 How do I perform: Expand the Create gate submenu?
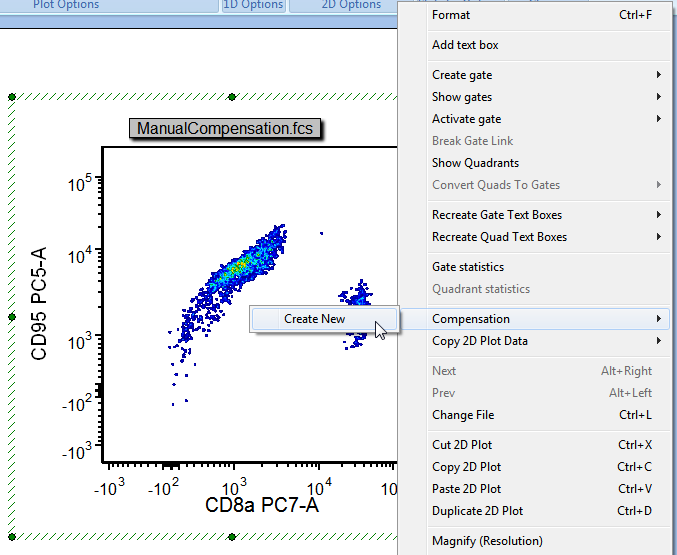coord(462,75)
